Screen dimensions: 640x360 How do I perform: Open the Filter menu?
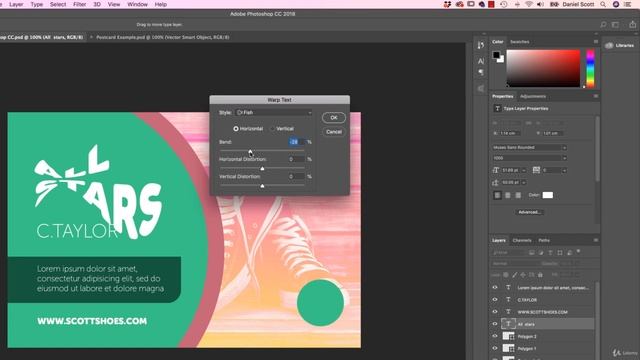(79, 4)
